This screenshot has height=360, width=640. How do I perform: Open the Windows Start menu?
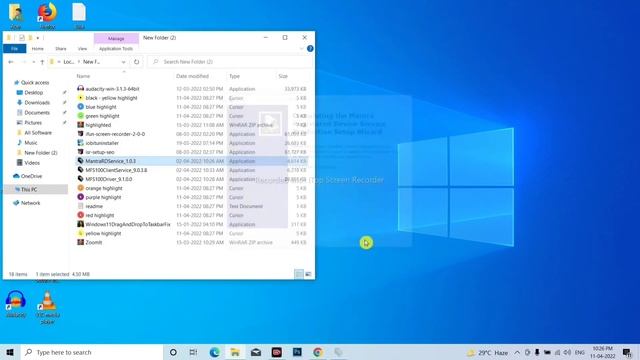[x=10, y=352]
